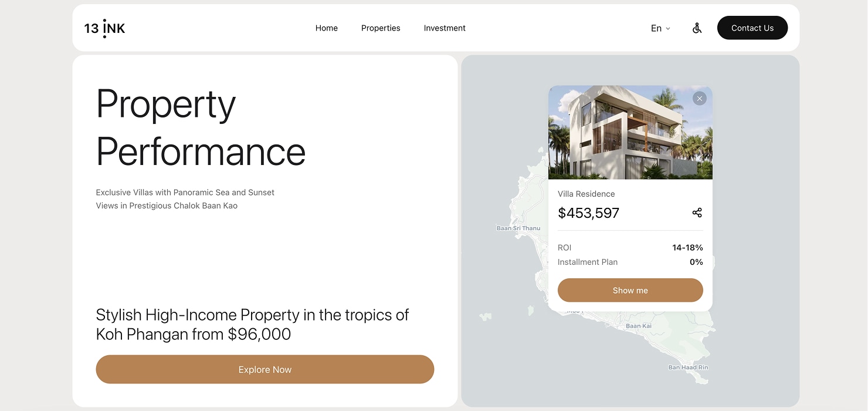Click the Villa Residence title

(586, 194)
